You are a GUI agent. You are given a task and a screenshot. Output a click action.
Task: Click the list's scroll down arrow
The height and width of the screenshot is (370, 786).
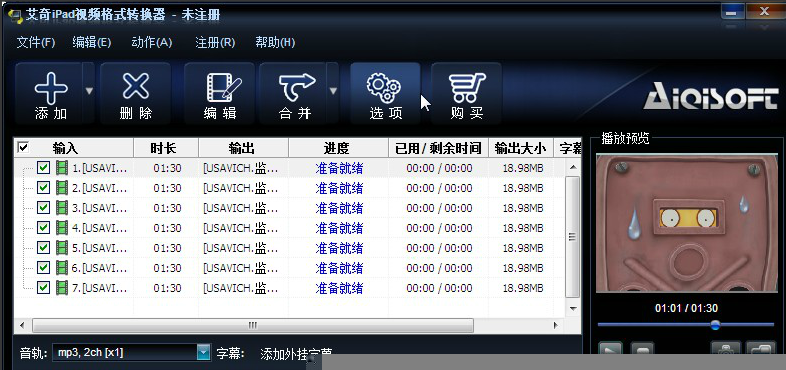(573, 308)
